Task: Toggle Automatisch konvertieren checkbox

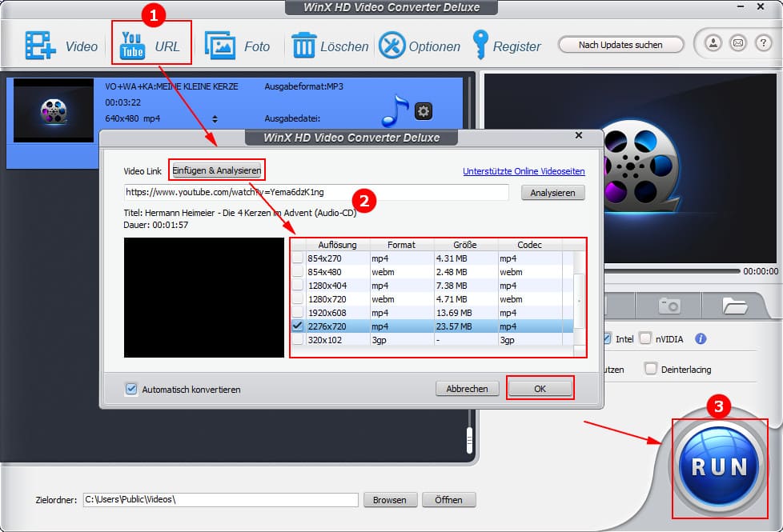Action: 130,389
